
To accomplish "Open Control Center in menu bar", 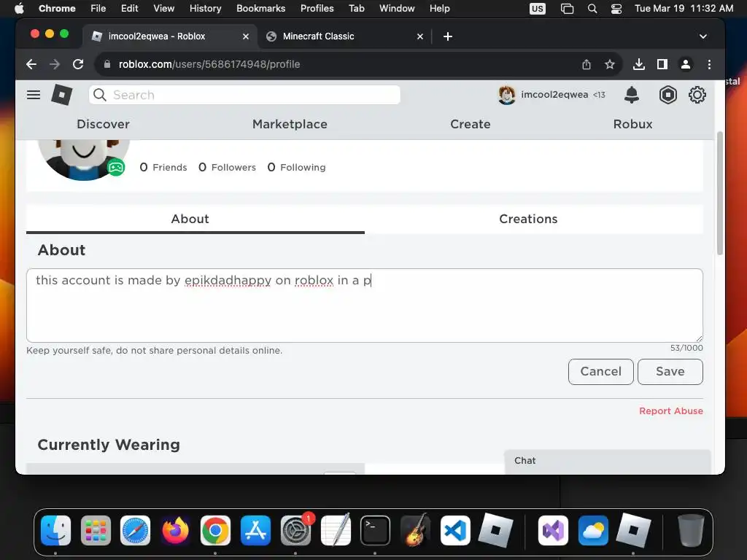I will tap(616, 8).
